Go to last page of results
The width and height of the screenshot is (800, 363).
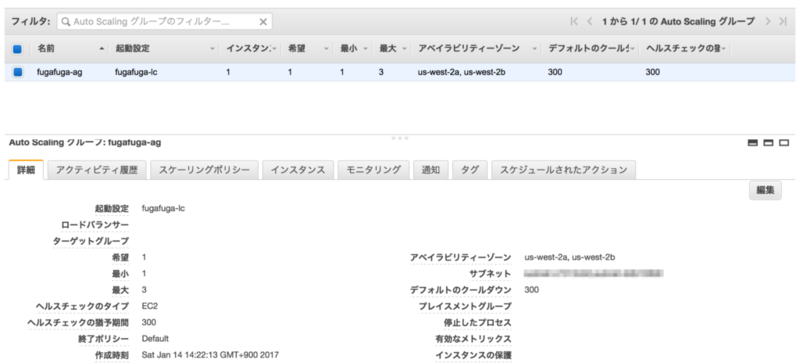(783, 21)
